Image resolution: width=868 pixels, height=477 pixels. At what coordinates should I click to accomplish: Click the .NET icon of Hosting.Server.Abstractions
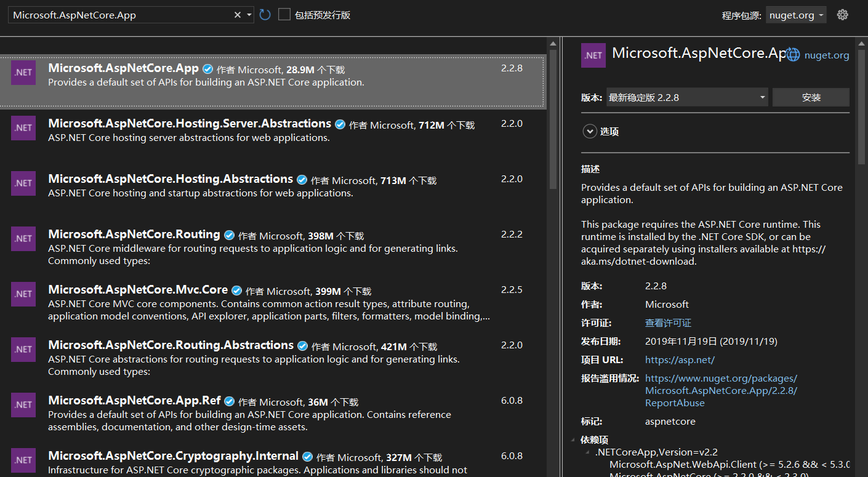click(23, 127)
